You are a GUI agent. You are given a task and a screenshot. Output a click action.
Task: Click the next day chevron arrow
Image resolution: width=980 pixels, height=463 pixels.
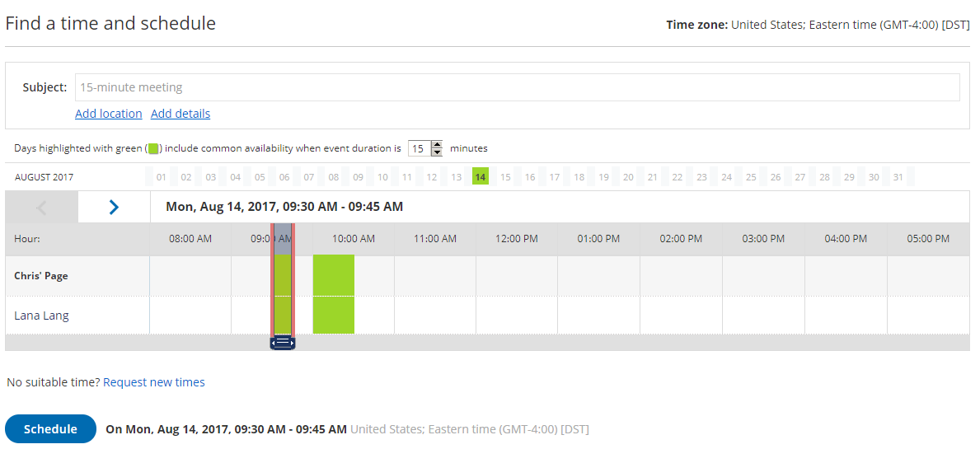pyautogui.click(x=114, y=207)
